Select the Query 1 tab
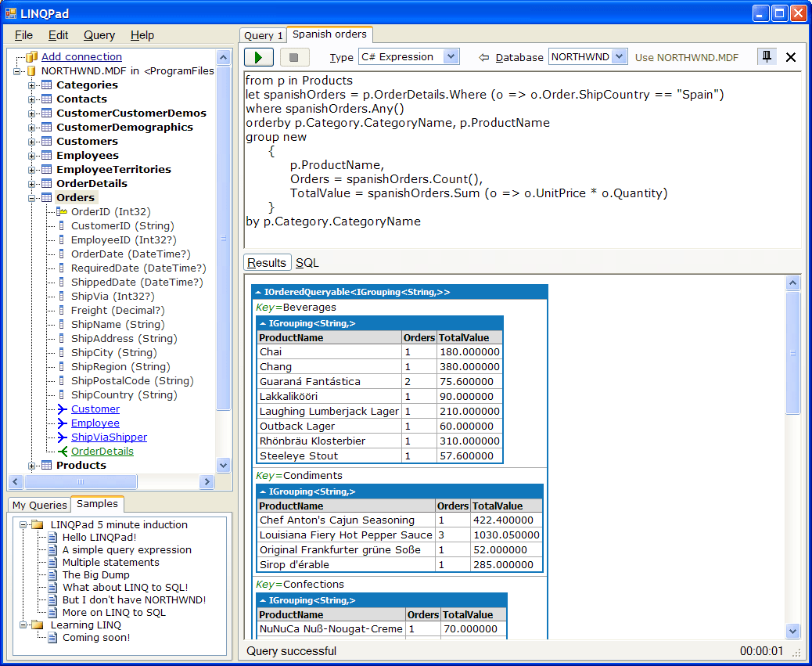 [263, 35]
